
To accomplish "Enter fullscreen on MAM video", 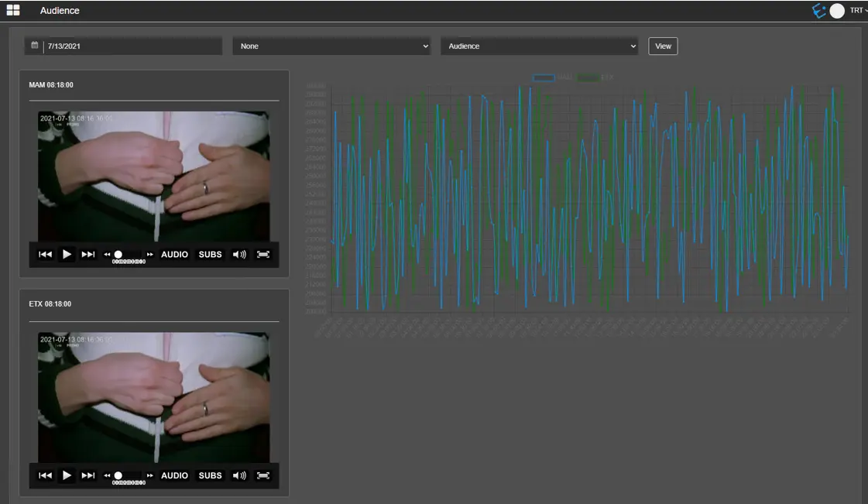I will tap(263, 254).
